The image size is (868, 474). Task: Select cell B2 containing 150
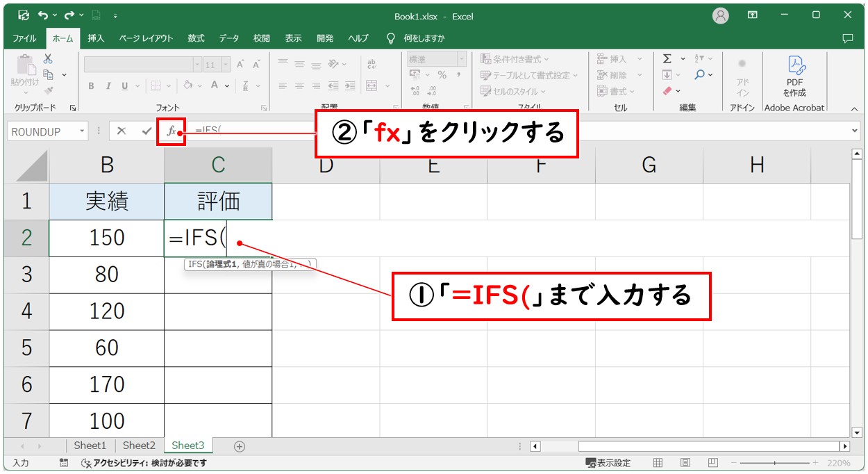pyautogui.click(x=106, y=238)
